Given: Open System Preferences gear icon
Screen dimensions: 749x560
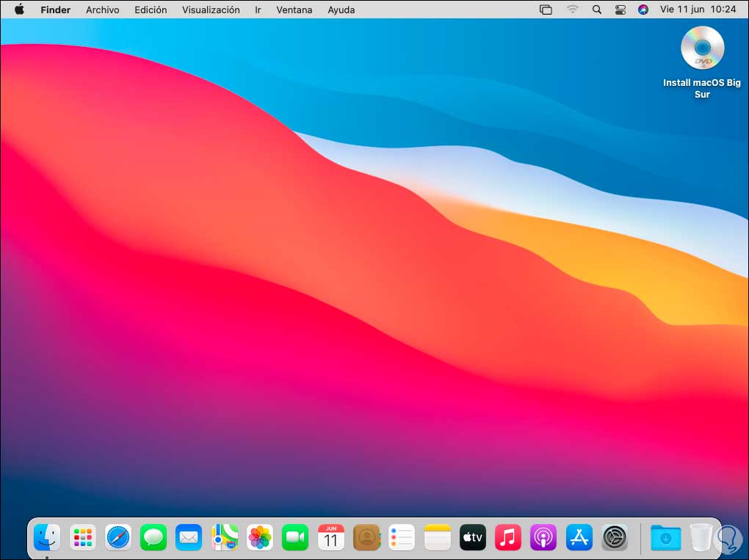Looking at the screenshot, I should (x=614, y=538).
